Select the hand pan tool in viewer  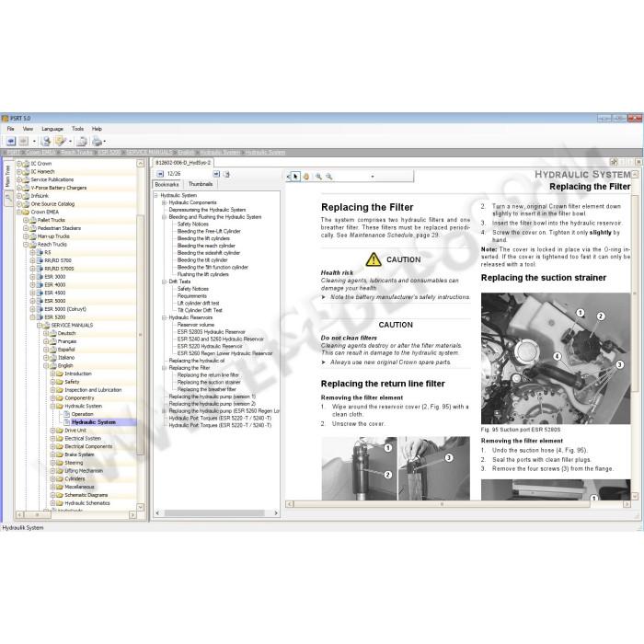pyautogui.click(x=306, y=177)
